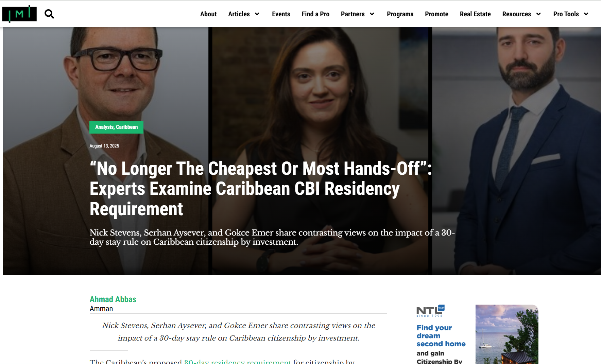Screen dimensions: 601x364
Task: Expand the Resources dropdown chevron
Action: click(x=538, y=14)
